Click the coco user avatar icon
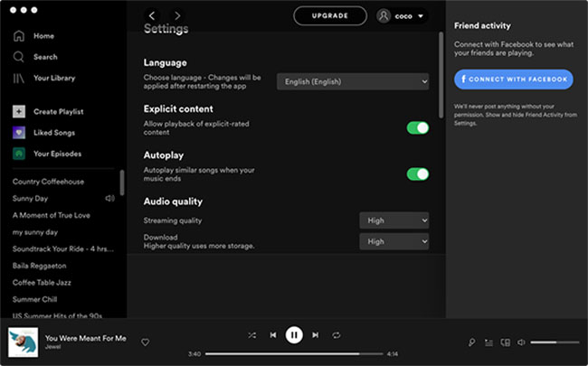The height and width of the screenshot is (366, 588). coord(384,16)
